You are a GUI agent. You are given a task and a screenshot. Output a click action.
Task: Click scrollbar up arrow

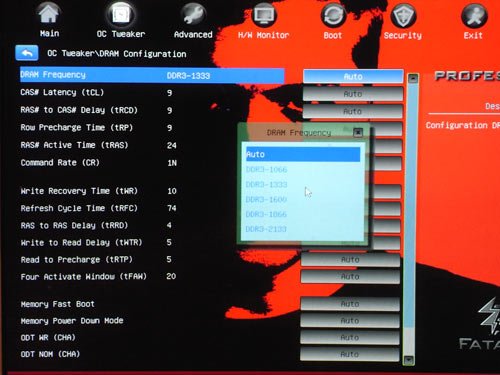tap(413, 78)
